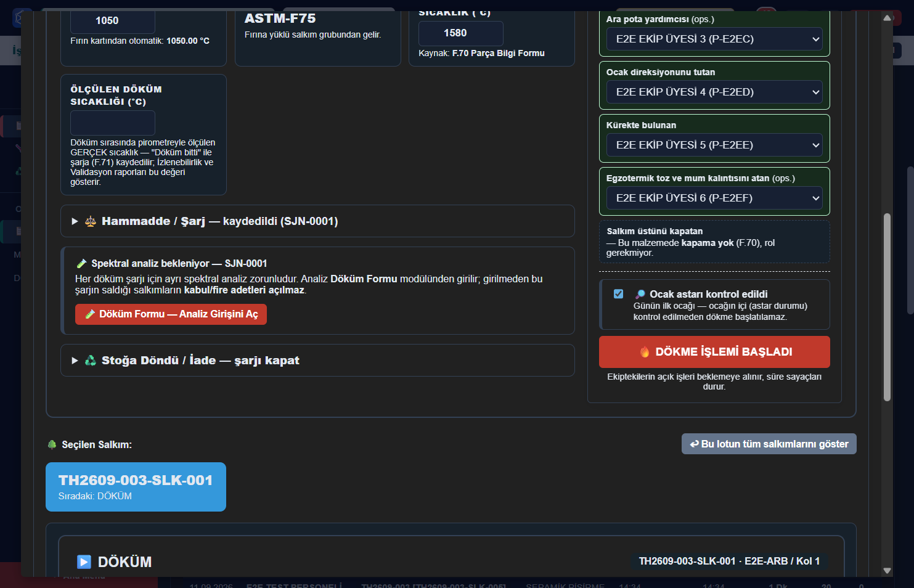Select the TH2609-003-SLK-001 cluster card
914x588 pixels.
coord(136,487)
